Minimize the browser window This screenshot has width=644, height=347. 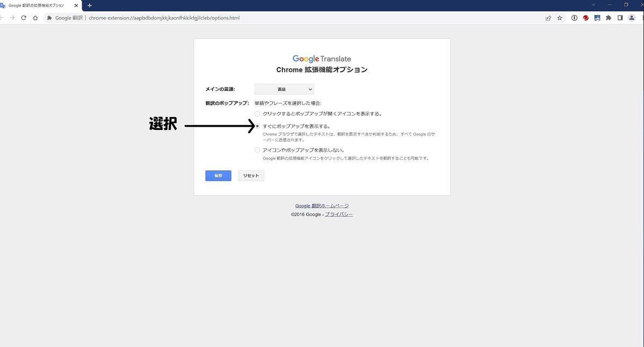(609, 5)
